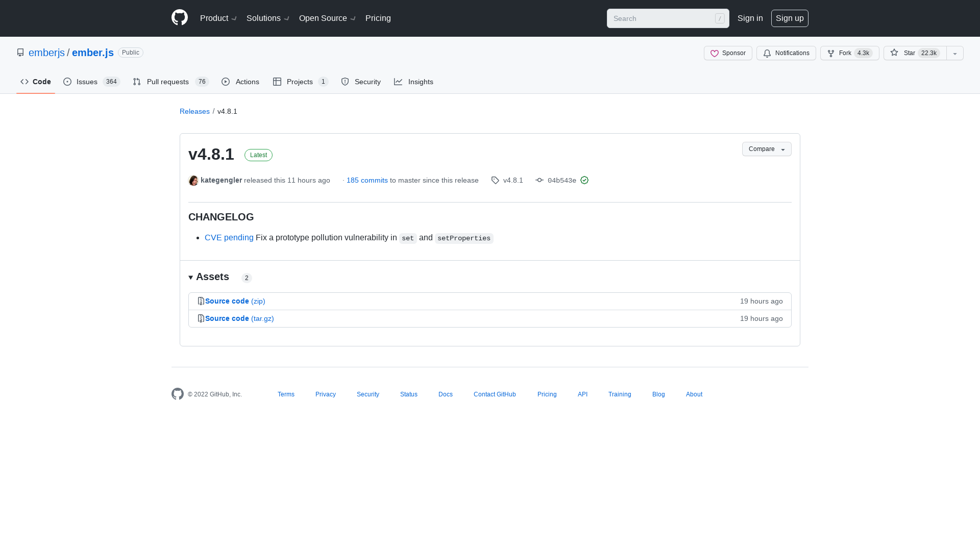Viewport: 980px width, 551px height.
Task: Select the fork icon to fork ember.js
Action: [x=830, y=53]
